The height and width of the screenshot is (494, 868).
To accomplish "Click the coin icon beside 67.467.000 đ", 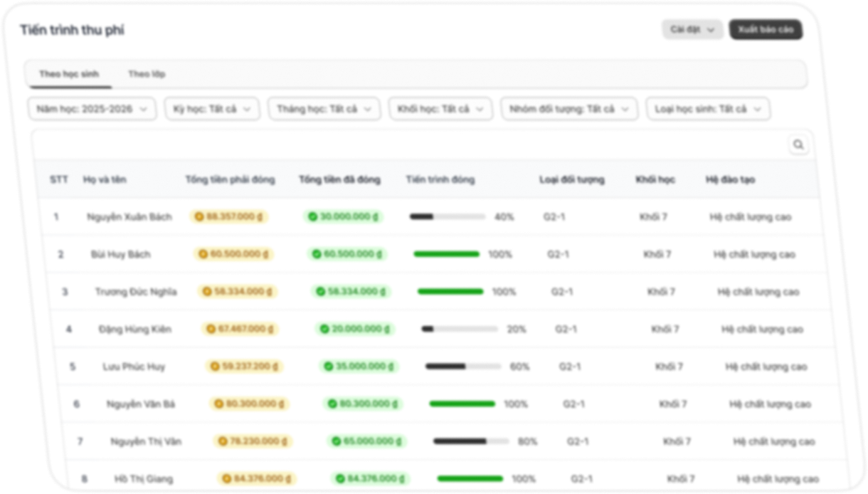I will pos(211,329).
